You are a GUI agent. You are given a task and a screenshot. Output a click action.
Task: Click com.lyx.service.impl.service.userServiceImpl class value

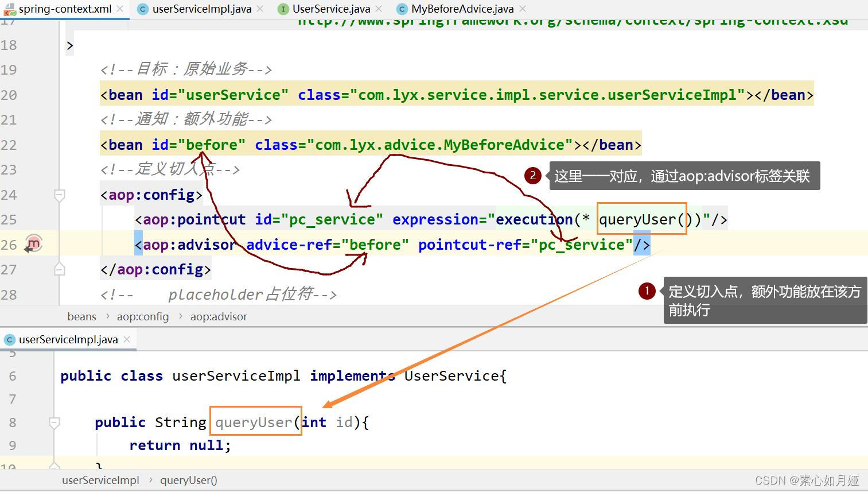tap(548, 95)
